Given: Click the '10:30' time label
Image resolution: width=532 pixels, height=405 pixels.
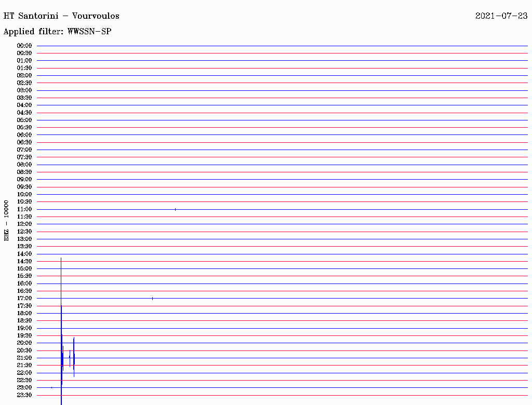Looking at the screenshot, I should [24, 202].
